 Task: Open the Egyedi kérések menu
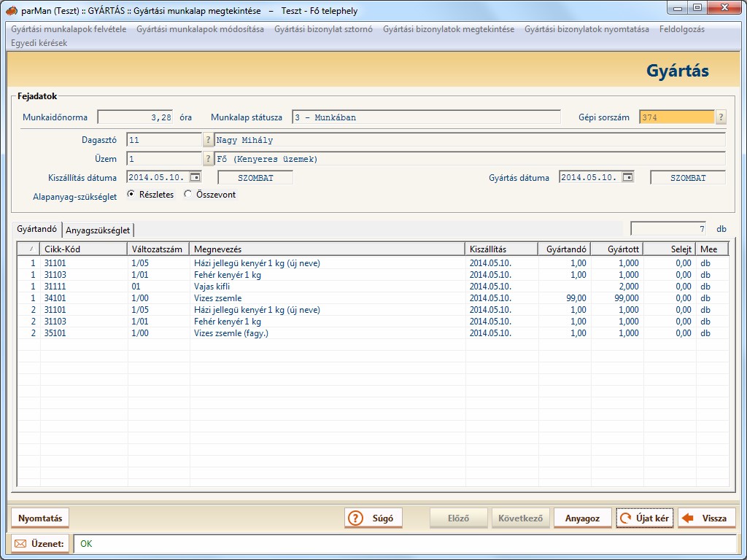click(39, 43)
